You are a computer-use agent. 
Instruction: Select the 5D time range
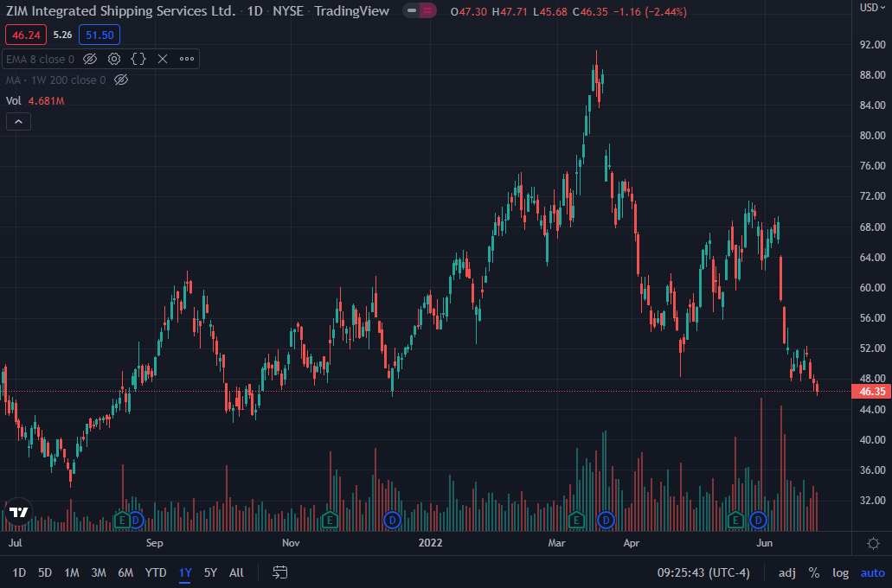click(45, 572)
